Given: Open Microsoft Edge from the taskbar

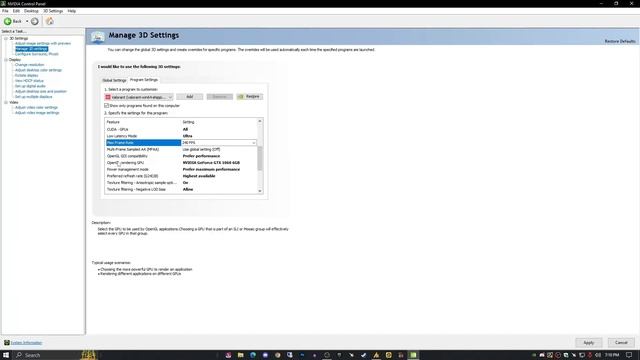Looking at the screenshot, I should click(253, 355).
